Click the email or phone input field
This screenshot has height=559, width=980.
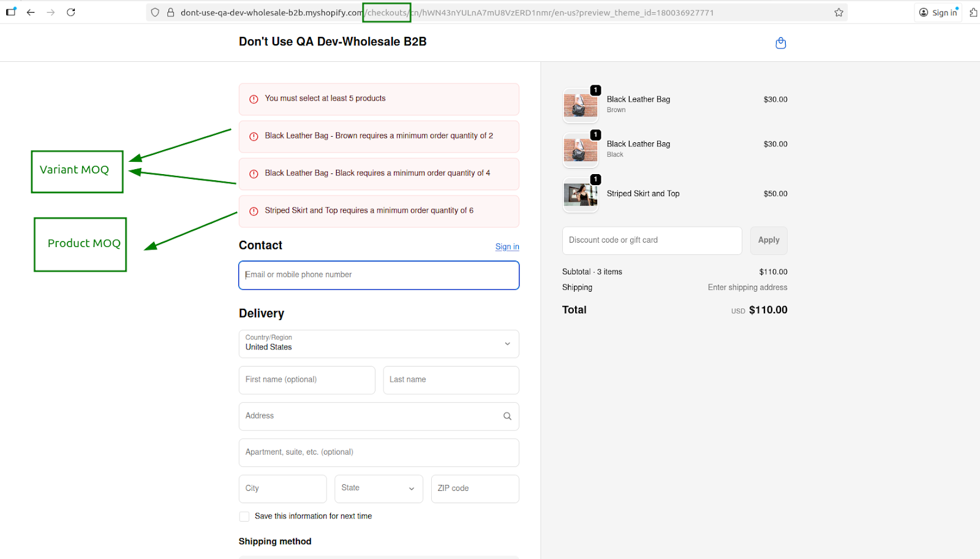click(379, 275)
